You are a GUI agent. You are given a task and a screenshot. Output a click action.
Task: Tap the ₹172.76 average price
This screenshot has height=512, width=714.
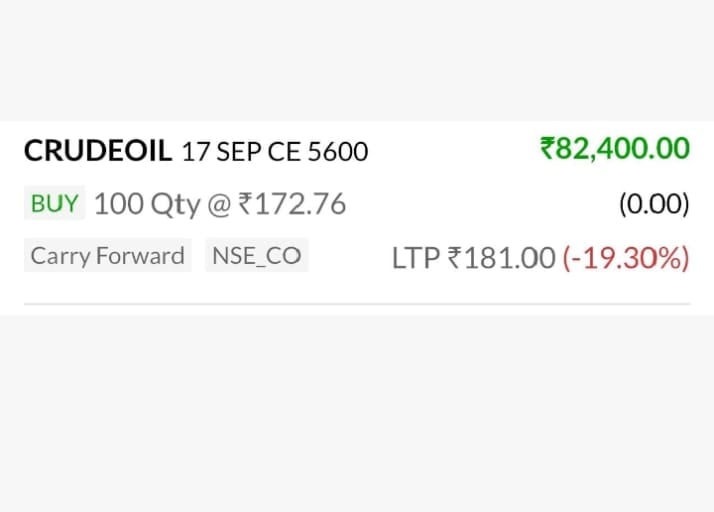[x=292, y=204]
